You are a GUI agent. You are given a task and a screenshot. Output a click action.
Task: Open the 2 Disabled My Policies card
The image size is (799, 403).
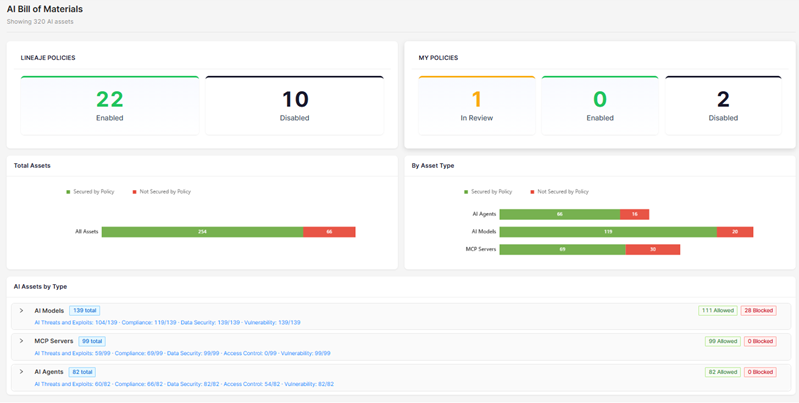(723, 105)
